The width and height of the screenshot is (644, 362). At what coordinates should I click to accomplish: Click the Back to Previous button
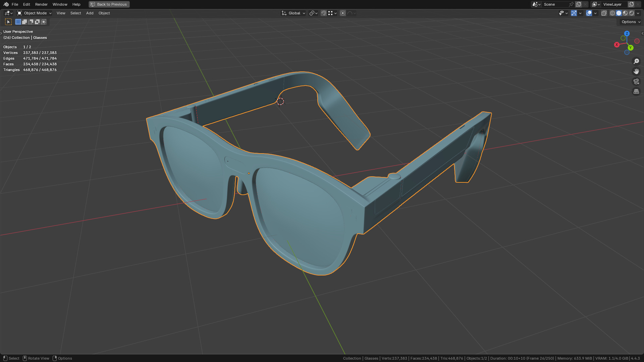109,4
